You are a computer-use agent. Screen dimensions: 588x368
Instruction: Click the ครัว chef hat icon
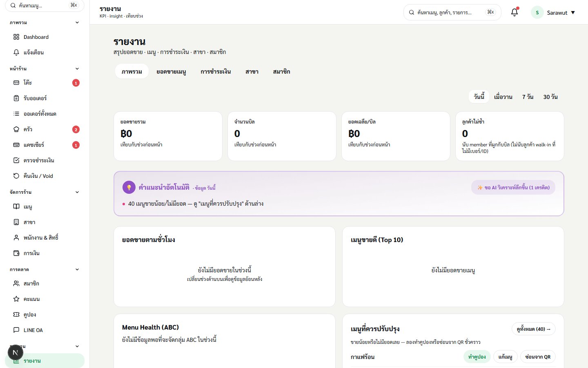point(16,129)
